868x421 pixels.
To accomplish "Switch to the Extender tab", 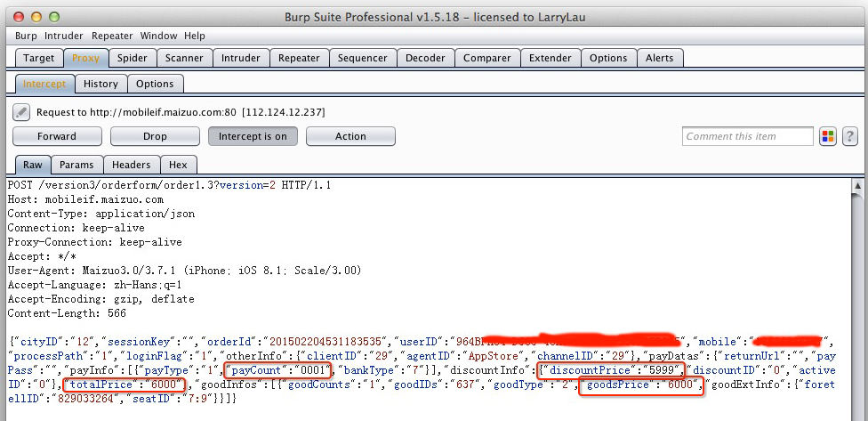I will [x=551, y=58].
